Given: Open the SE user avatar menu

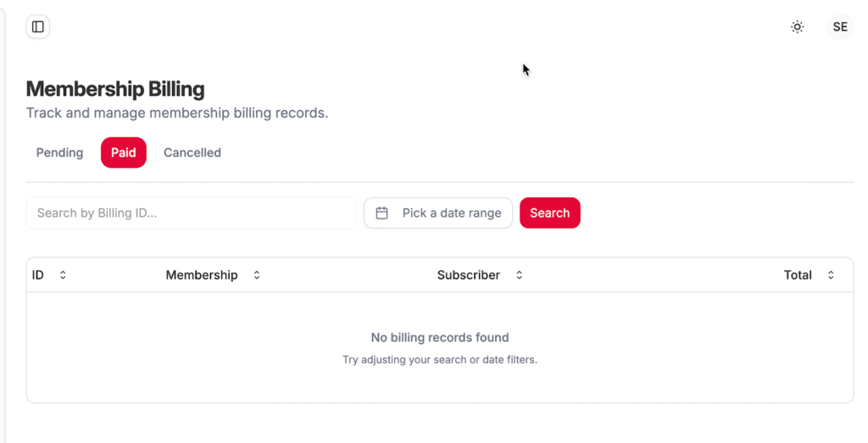Looking at the screenshot, I should click(x=839, y=27).
